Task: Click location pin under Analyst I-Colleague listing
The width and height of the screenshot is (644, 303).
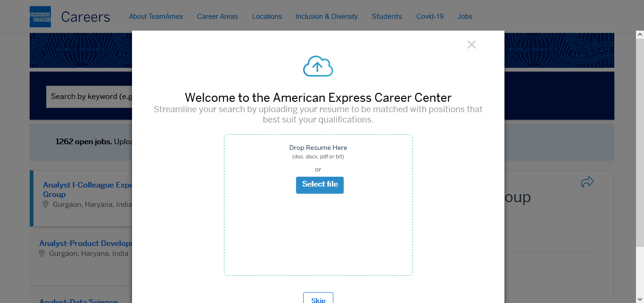Action: (46, 205)
